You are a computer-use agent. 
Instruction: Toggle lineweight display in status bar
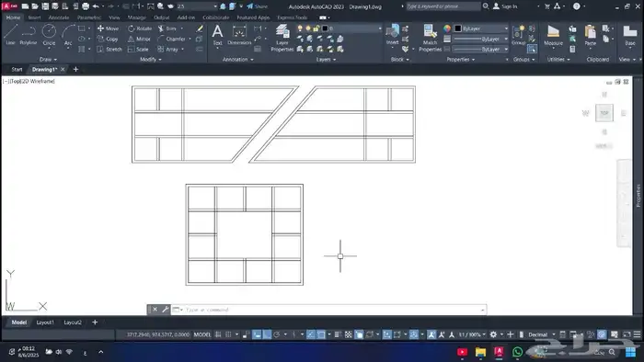338,334
